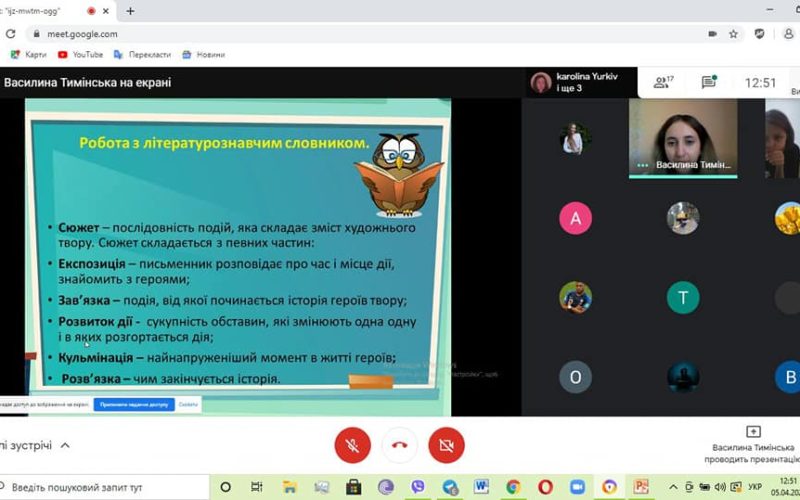Open the participants list icon
The height and width of the screenshot is (500, 800).
click(663, 83)
